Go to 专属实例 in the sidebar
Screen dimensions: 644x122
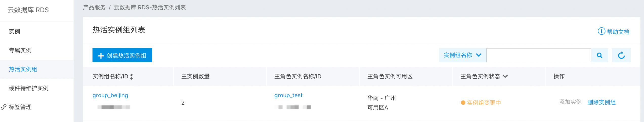click(20, 50)
